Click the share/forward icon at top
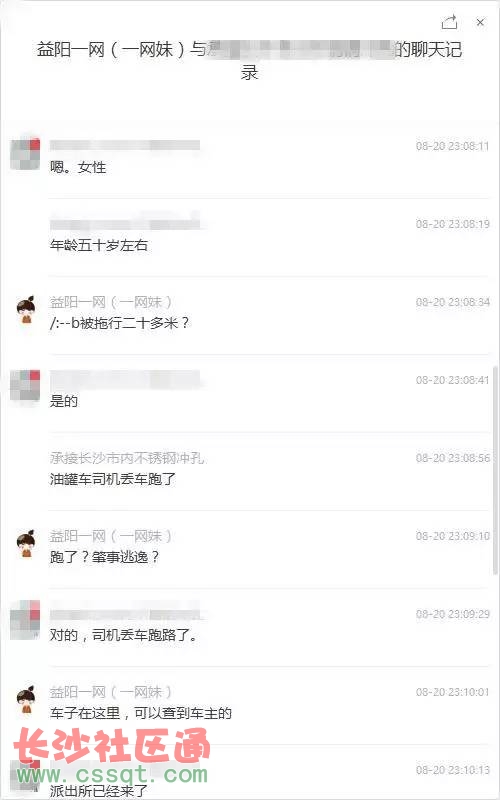Image resolution: width=500 pixels, height=800 pixels. 449,22
